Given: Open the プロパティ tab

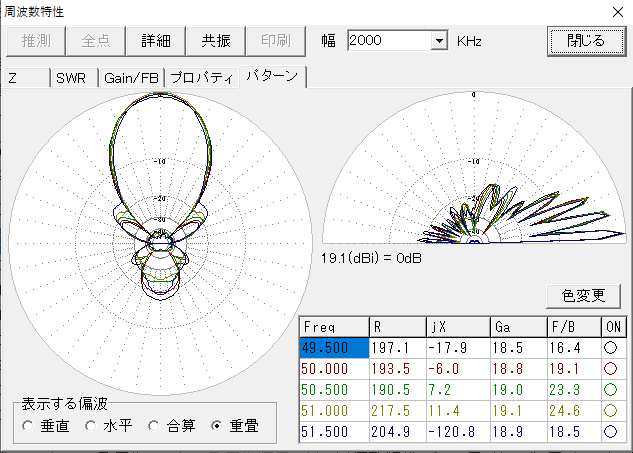Looking at the screenshot, I should (x=201, y=78).
